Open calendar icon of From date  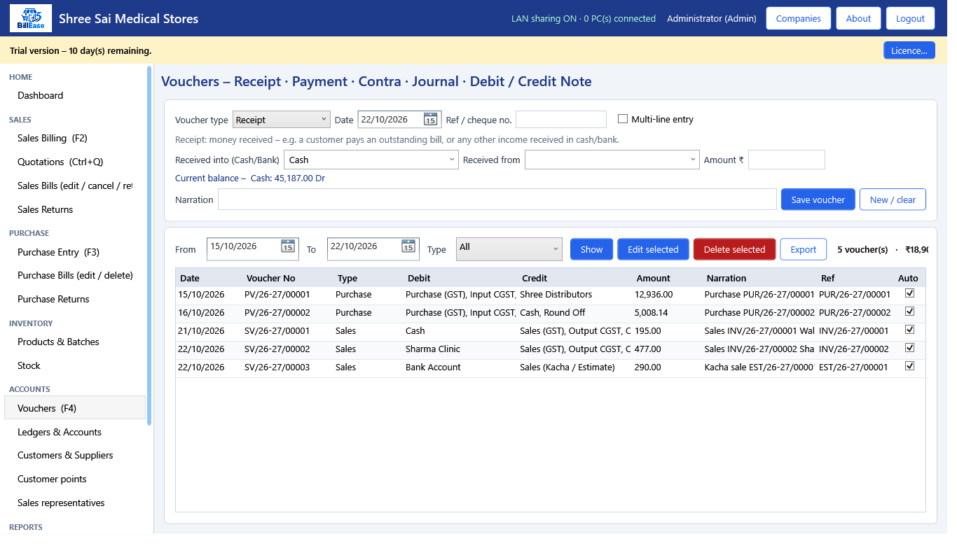pos(288,246)
